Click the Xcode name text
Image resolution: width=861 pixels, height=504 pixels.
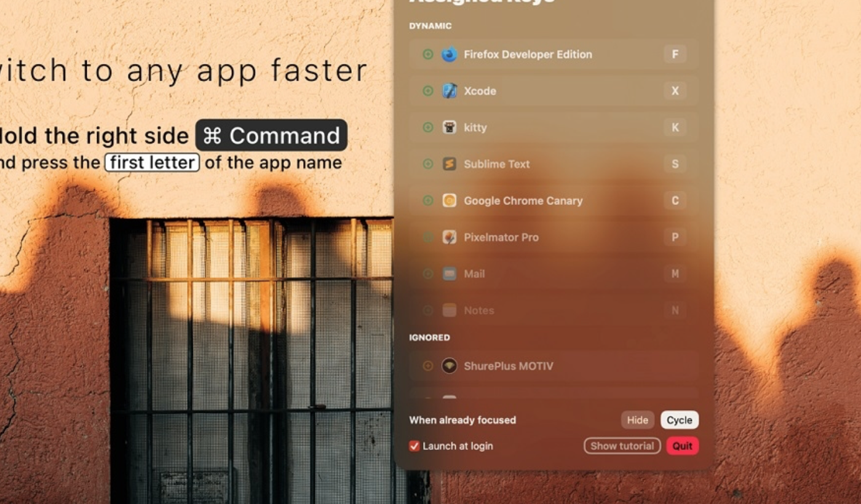(x=480, y=91)
